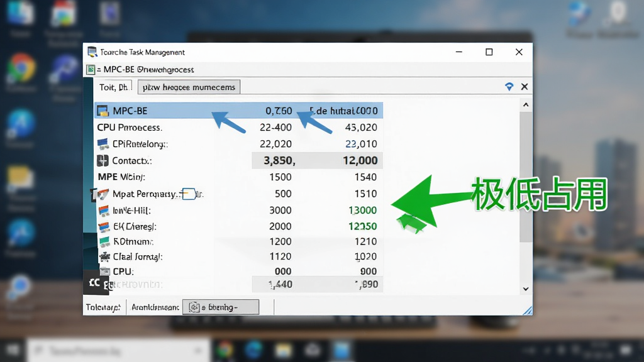
Task: Open the Chrome shortcut on the desktop
Action: click(x=21, y=68)
